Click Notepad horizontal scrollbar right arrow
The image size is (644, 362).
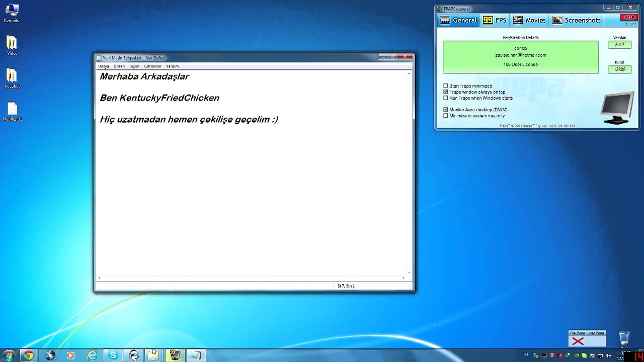403,278
